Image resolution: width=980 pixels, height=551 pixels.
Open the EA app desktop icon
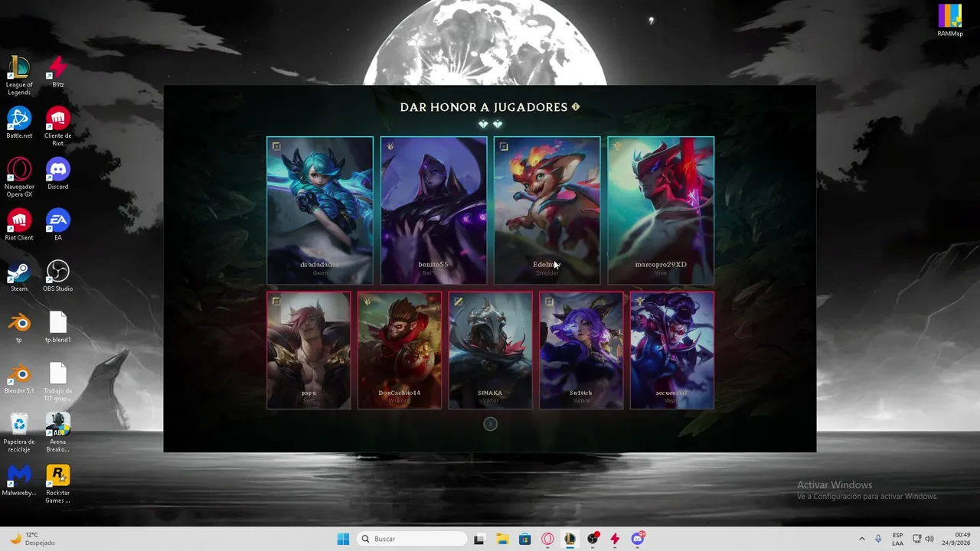(58, 225)
